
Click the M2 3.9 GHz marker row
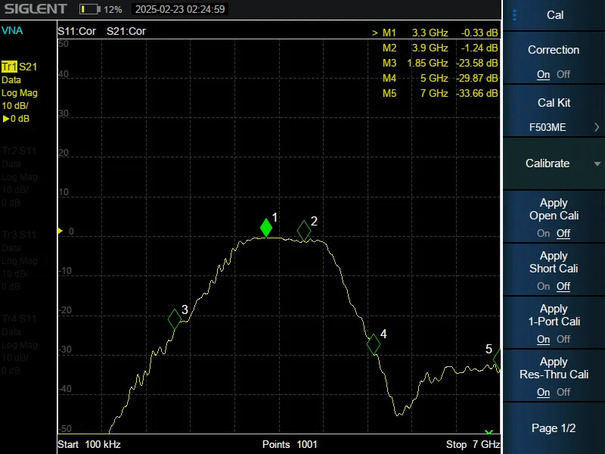pyautogui.click(x=440, y=48)
